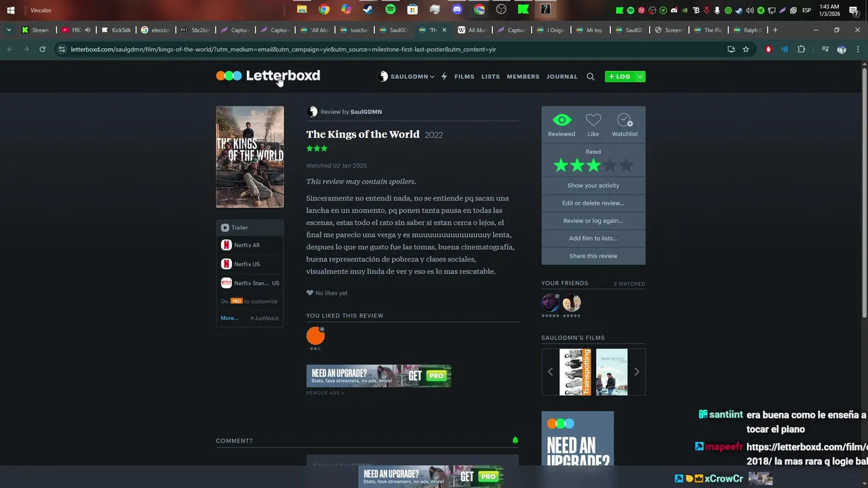Open LISTS in navigation
Image resolution: width=868 pixels, height=488 pixels.
pos(490,77)
